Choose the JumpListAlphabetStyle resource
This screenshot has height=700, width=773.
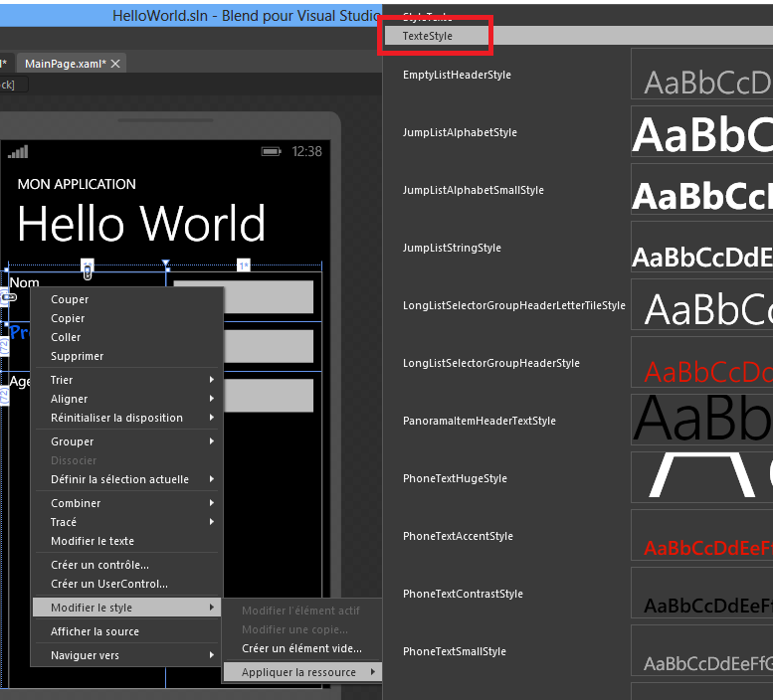coord(460,132)
